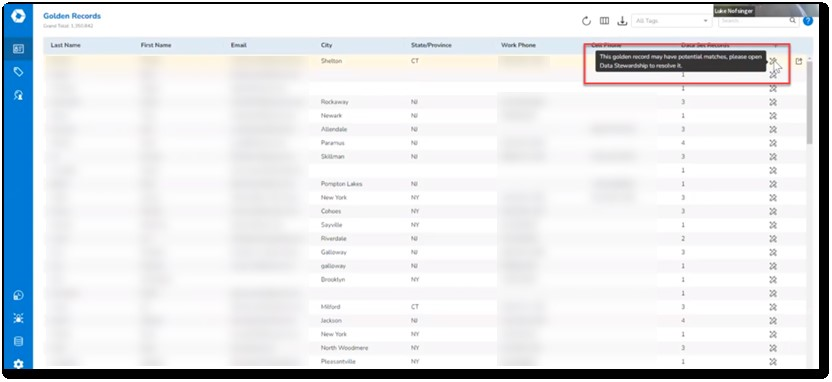Screen dimensions: 832x382
Task: Select the Pompton Lakes city row
Action: pyautogui.click(x=424, y=184)
